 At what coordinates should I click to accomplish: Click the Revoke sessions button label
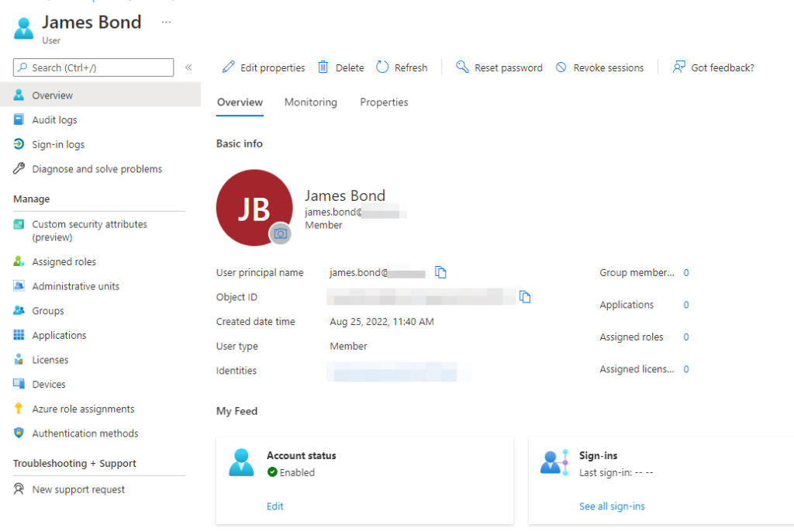click(x=608, y=67)
